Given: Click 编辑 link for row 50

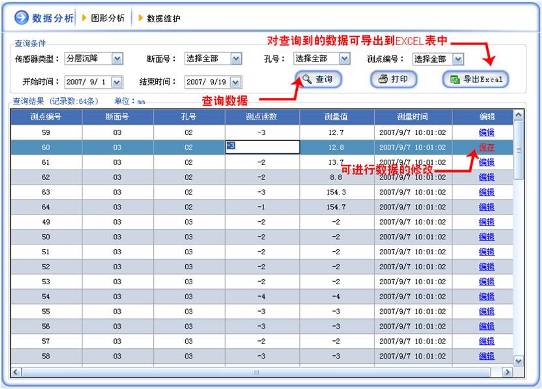Looking at the screenshot, I should point(486,237).
